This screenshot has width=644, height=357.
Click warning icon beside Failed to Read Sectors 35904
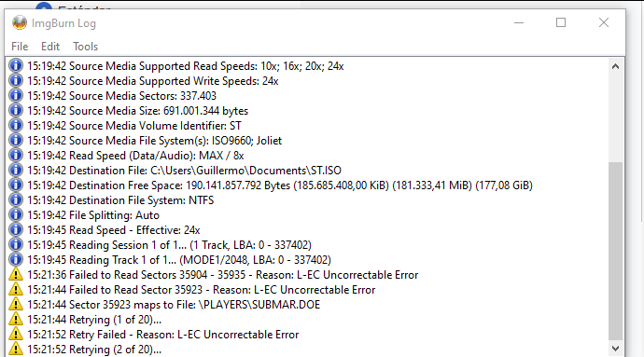[x=16, y=275]
